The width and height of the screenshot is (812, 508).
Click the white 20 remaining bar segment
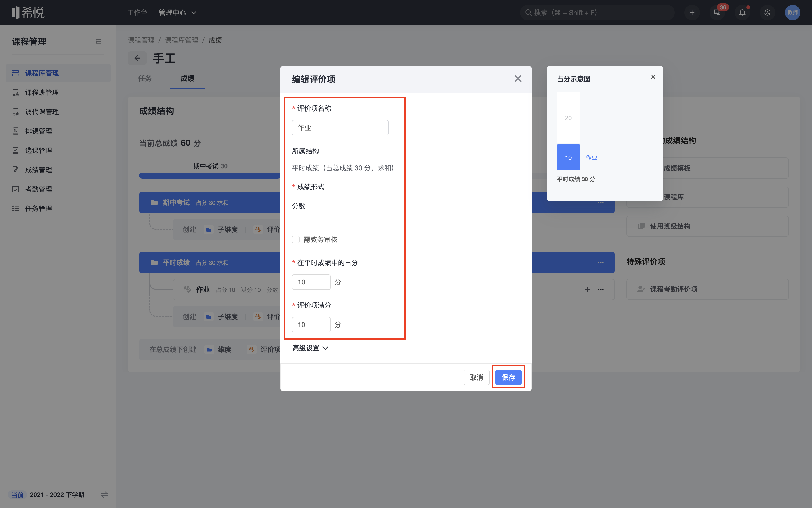click(x=568, y=118)
